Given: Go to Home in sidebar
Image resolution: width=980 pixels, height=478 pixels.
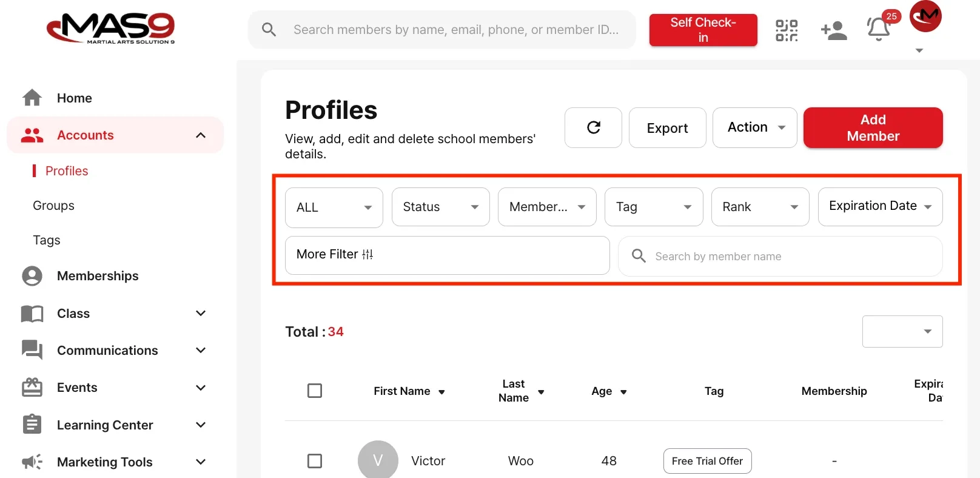Looking at the screenshot, I should click(75, 98).
